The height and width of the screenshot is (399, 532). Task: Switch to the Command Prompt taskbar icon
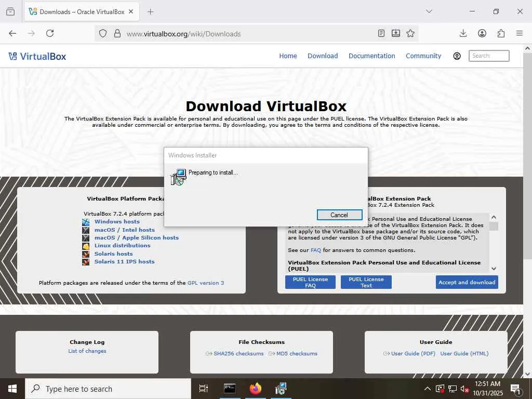[x=230, y=389]
